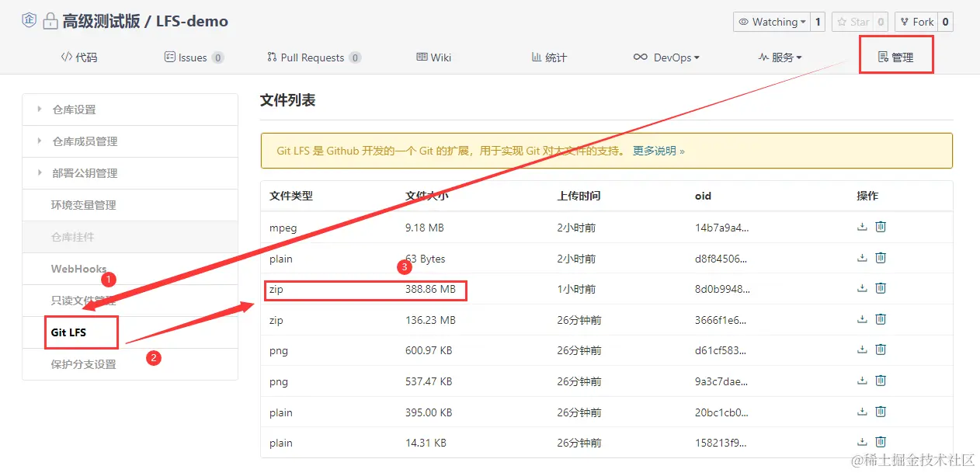Download the mpeg 9.18 MB file
This screenshot has height=473, width=980.
coord(862,227)
